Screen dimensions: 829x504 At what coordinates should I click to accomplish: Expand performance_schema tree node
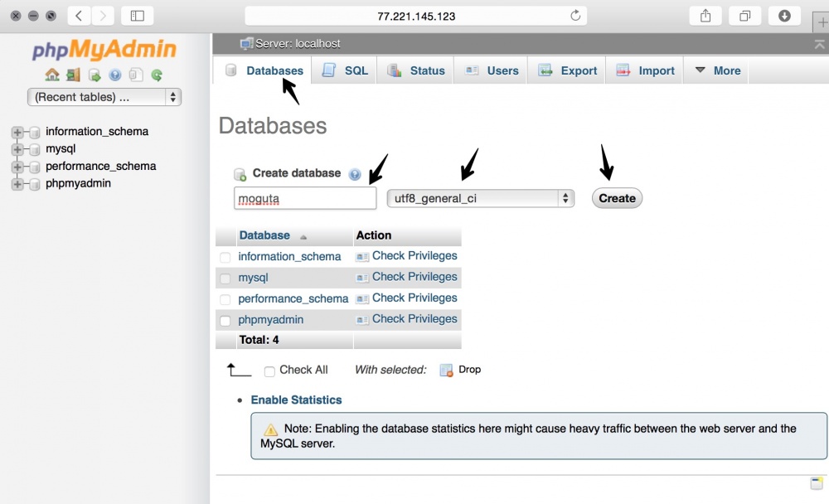pyautogui.click(x=17, y=167)
